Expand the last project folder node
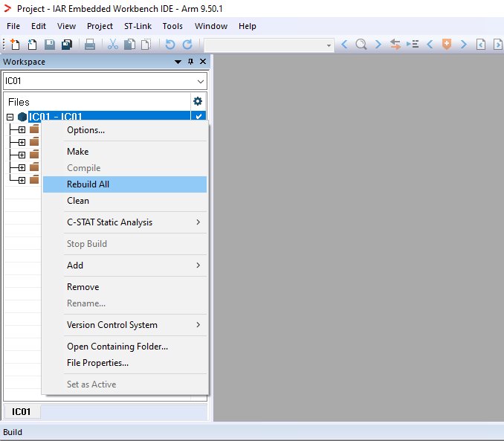This screenshot has height=441, width=504. [x=22, y=180]
